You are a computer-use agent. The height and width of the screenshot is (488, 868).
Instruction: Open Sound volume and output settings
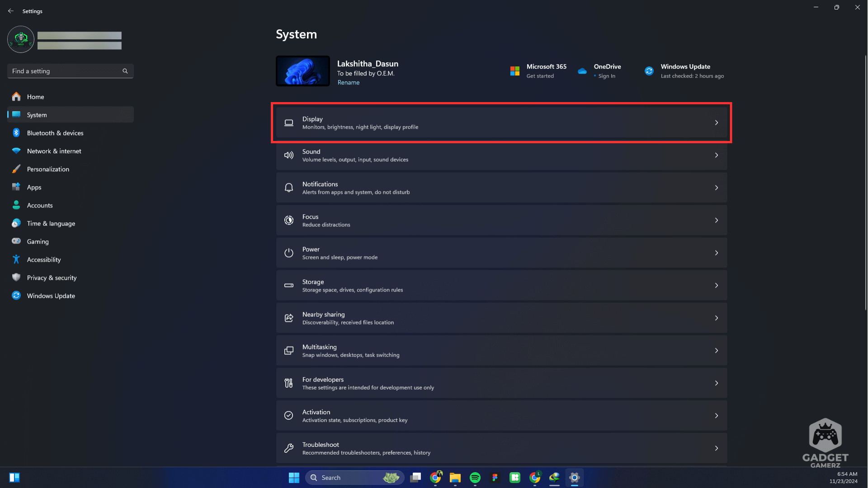(501, 155)
